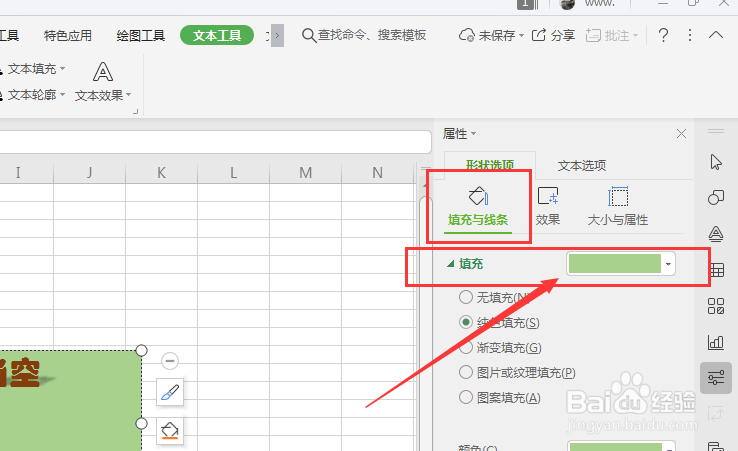This screenshot has height=451, width=738.
Task: Click the search commands input field
Action: tap(372, 35)
